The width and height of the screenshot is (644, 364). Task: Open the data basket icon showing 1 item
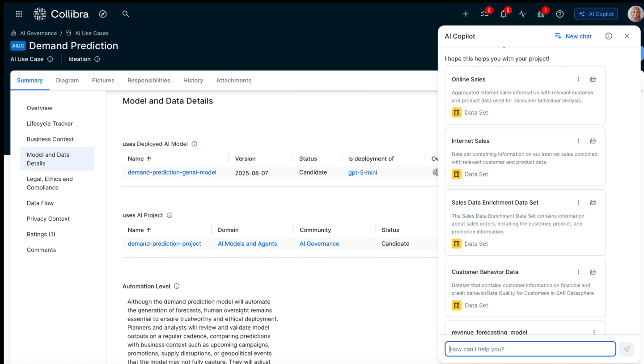[x=541, y=15]
